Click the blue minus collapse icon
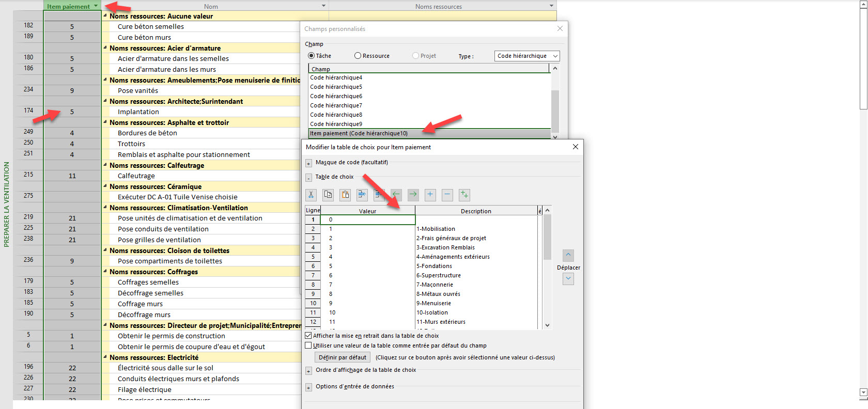Image resolution: width=868 pixels, height=409 pixels. [447, 195]
